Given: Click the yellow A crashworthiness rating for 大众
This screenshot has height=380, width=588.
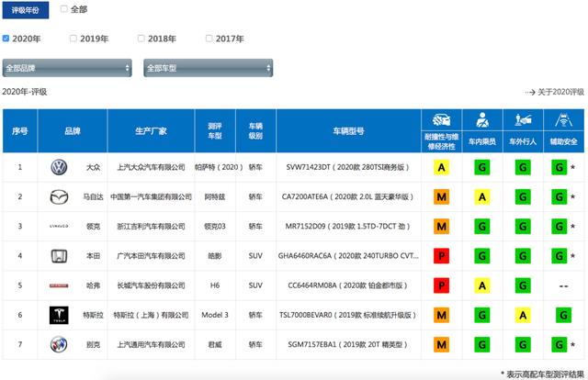Looking at the screenshot, I should tap(441, 167).
